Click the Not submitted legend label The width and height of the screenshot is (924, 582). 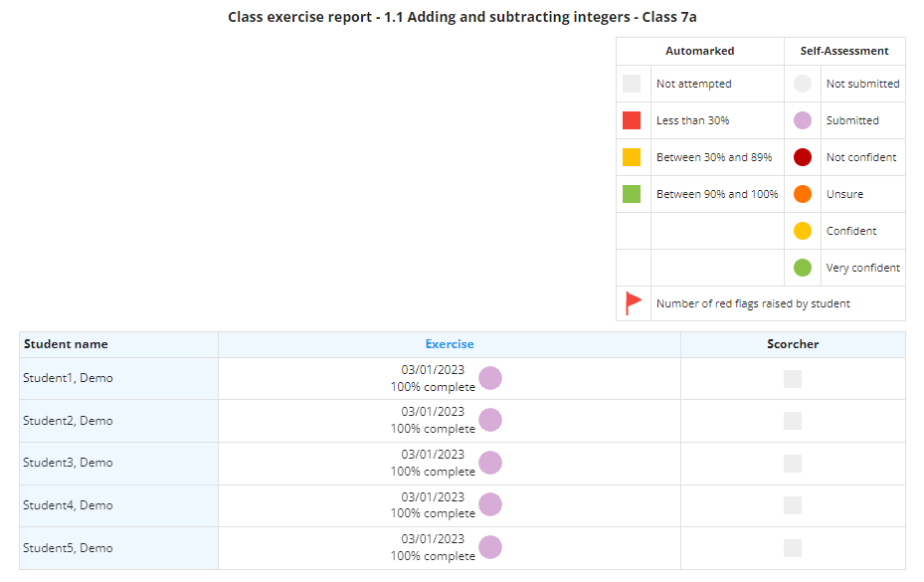coord(862,84)
